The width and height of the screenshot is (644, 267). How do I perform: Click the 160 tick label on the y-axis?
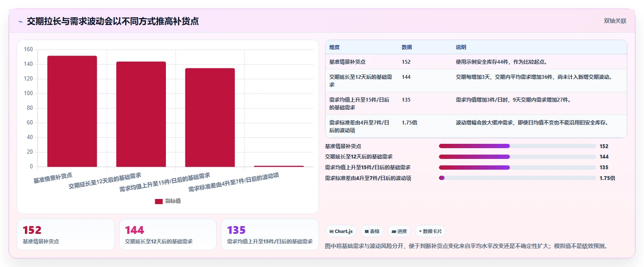pyautogui.click(x=28, y=50)
